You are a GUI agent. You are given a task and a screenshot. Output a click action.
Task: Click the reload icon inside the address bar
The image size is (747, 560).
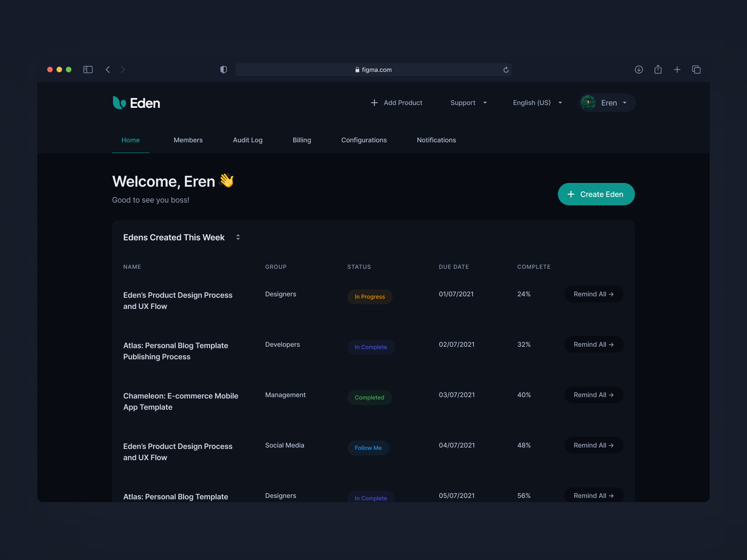(x=506, y=70)
